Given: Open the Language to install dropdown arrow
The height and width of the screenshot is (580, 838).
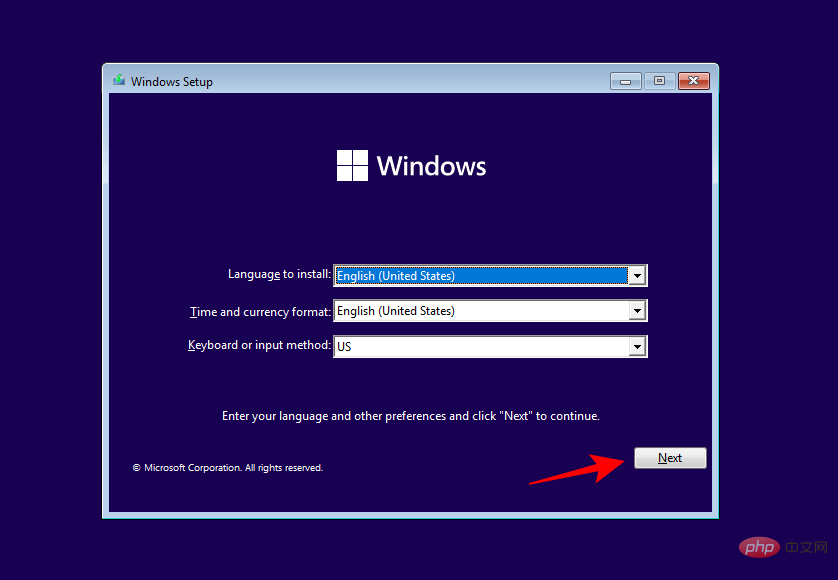Looking at the screenshot, I should coord(638,275).
